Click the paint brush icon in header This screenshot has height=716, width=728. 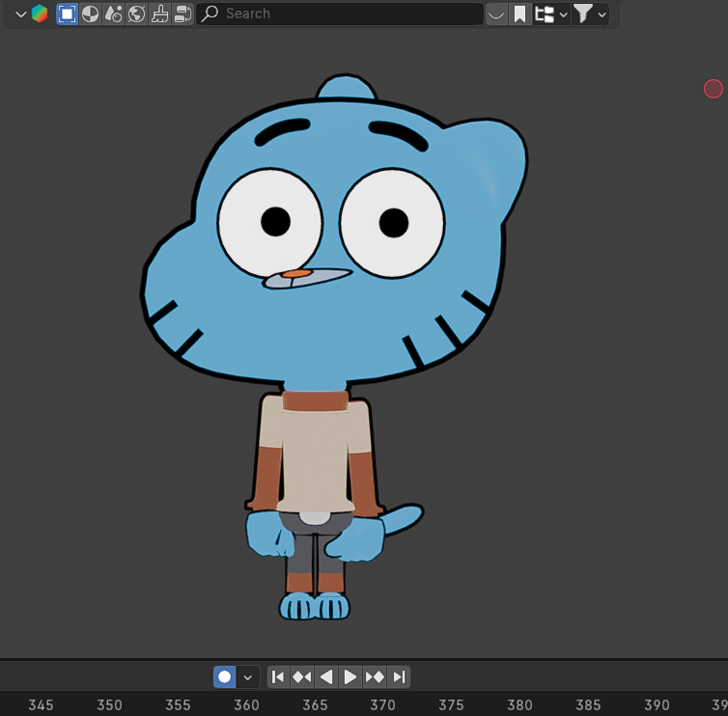[x=159, y=14]
